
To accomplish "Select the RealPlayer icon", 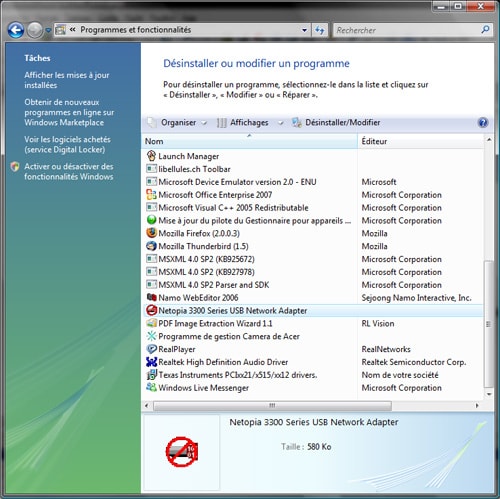I will (151, 349).
